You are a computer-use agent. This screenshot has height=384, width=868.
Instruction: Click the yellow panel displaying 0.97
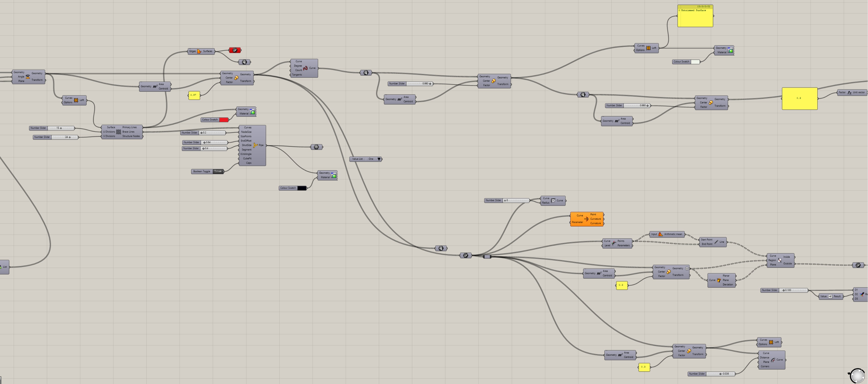(194, 95)
